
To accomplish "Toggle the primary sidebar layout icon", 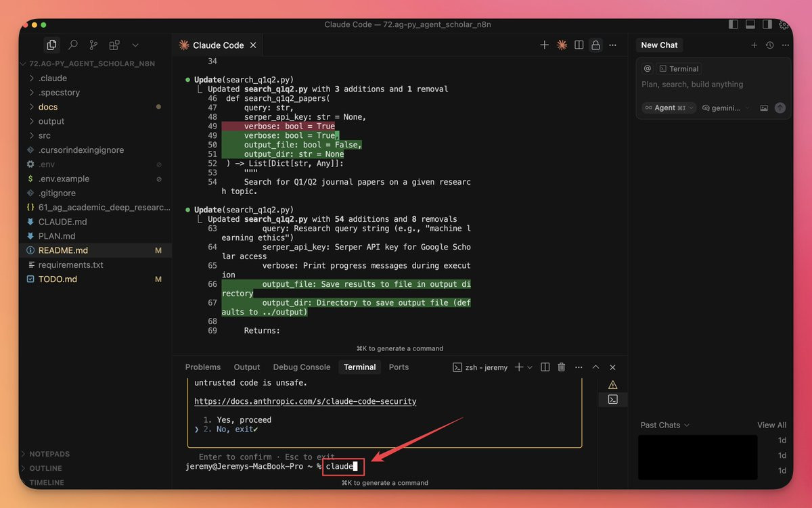I will coord(734,24).
